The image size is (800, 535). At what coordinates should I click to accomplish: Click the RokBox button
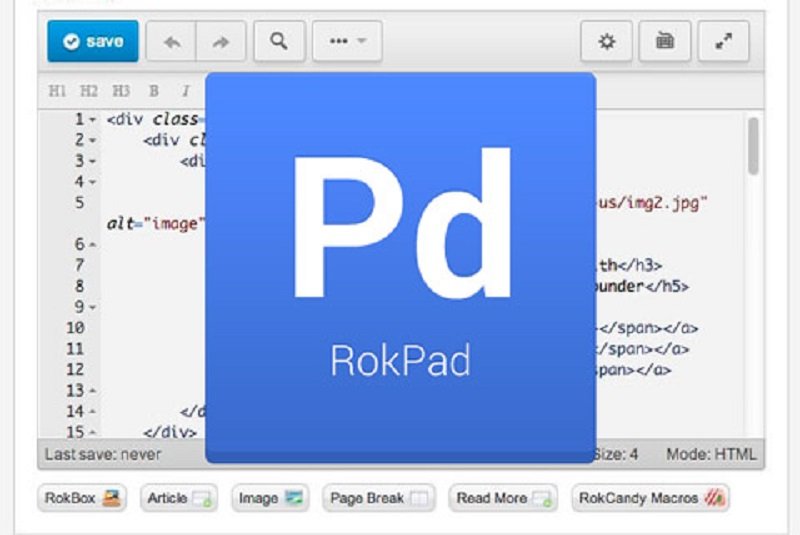click(82, 498)
